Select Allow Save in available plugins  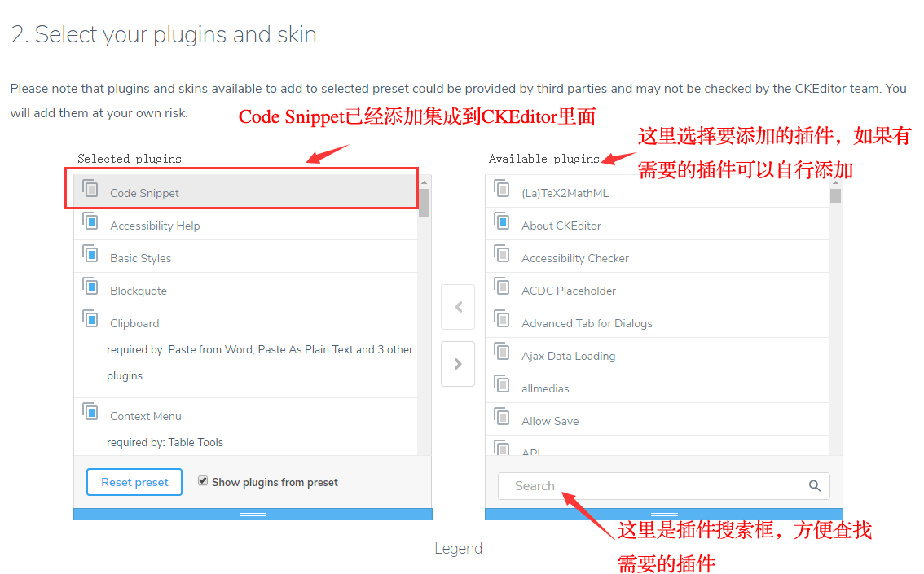pyautogui.click(x=657, y=419)
